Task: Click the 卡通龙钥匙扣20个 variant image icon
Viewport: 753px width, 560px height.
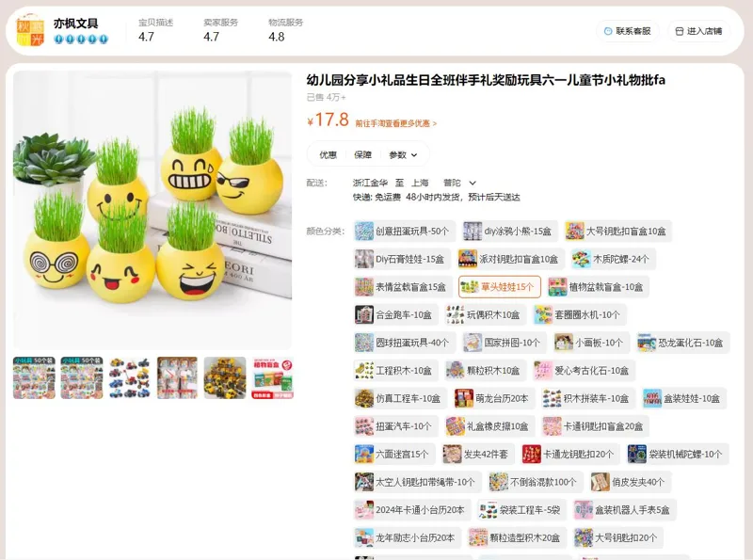Action: [532, 455]
